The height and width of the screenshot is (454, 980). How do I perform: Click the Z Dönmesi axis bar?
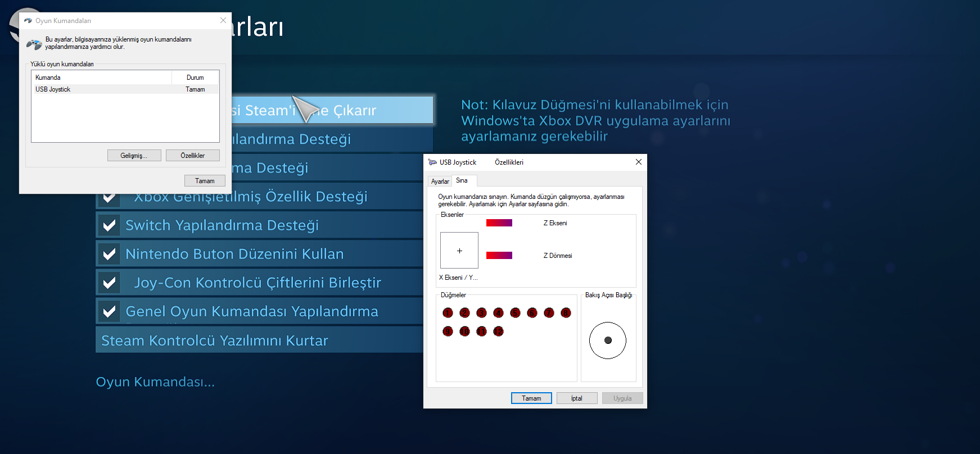(x=499, y=256)
